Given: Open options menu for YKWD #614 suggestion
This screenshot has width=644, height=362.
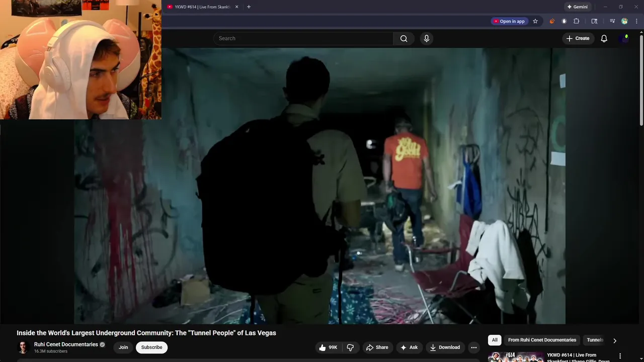Looking at the screenshot, I should pyautogui.click(x=620, y=356).
